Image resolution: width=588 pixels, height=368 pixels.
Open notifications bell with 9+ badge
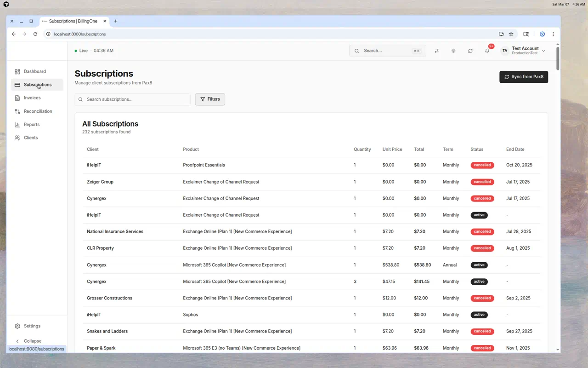tap(487, 51)
